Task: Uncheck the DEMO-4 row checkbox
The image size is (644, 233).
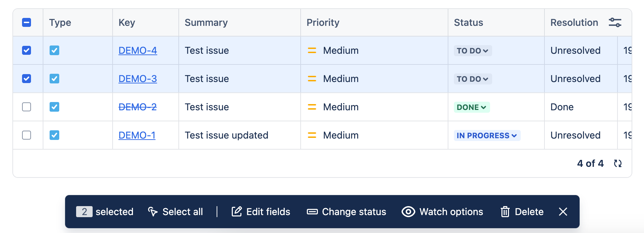Action: click(27, 51)
